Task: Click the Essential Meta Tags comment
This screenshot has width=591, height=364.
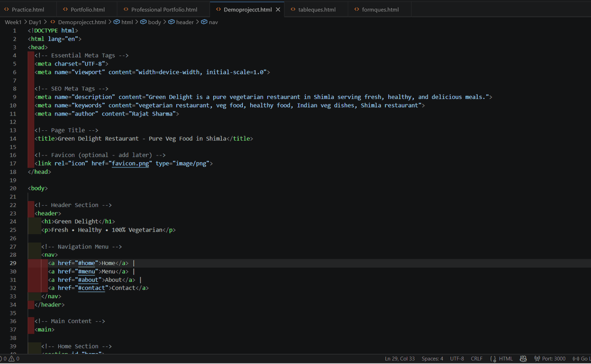Action: coord(81,56)
